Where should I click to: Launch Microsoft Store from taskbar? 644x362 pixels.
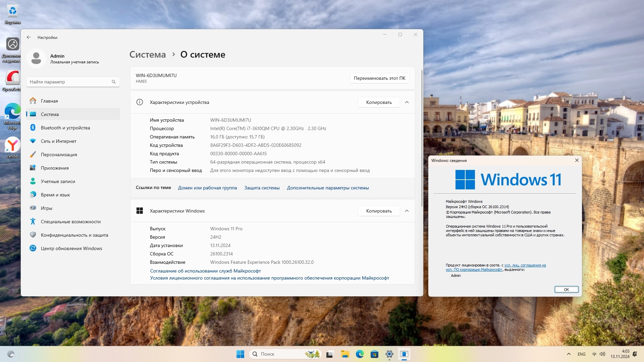374,354
